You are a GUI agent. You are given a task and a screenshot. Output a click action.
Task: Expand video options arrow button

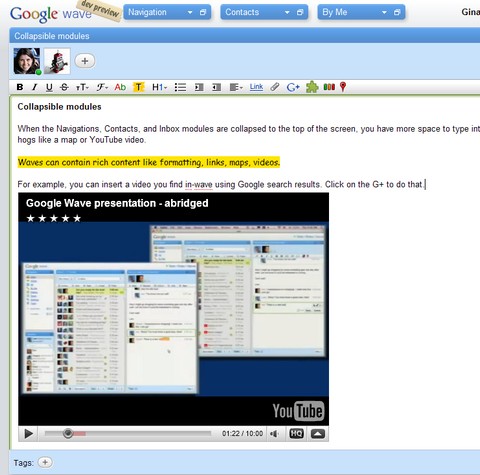coord(318,433)
